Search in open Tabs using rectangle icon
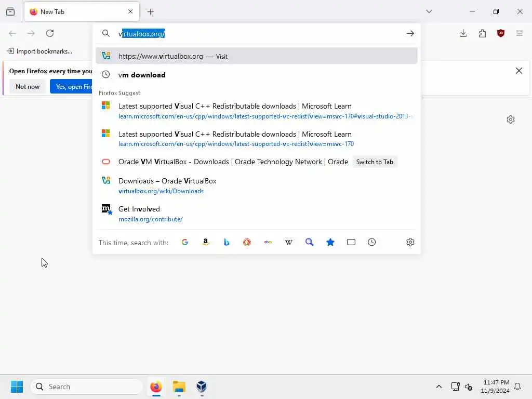The width and height of the screenshot is (532, 399). click(x=351, y=242)
